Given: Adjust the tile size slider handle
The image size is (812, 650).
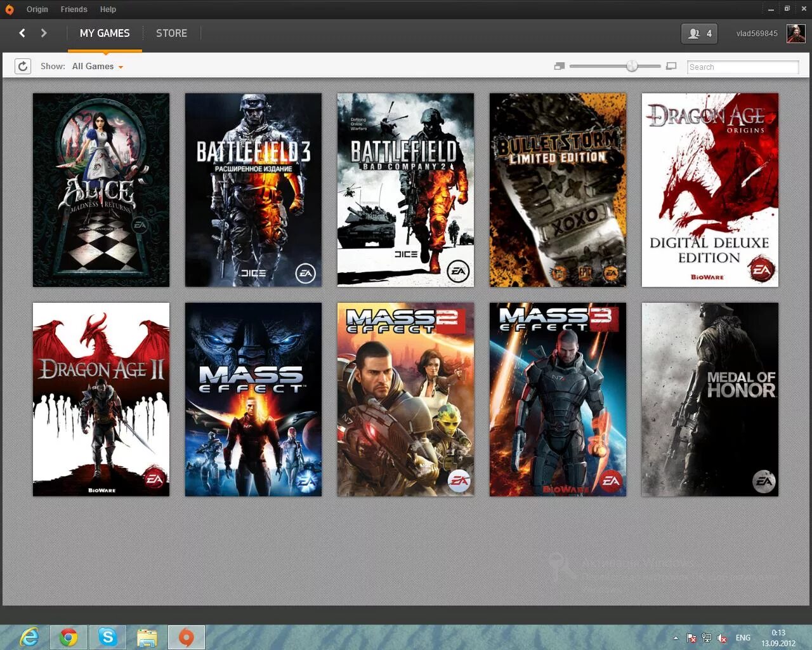Looking at the screenshot, I should click(632, 66).
